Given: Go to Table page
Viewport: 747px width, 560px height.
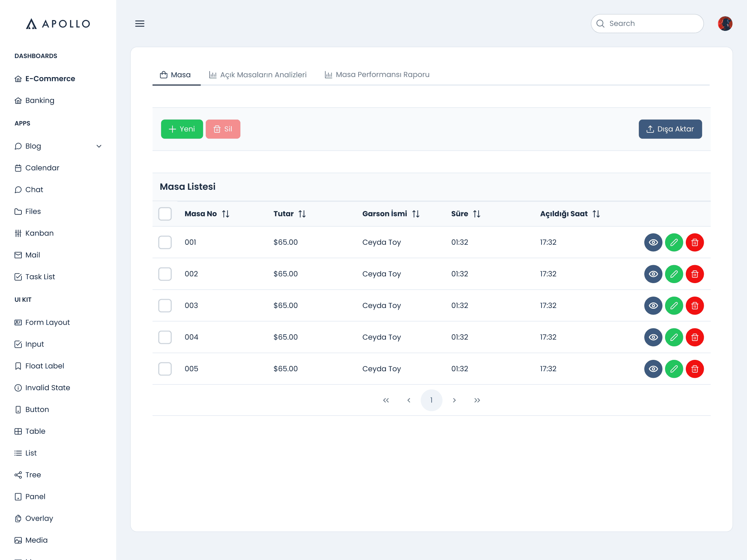Looking at the screenshot, I should pyautogui.click(x=30, y=431).
